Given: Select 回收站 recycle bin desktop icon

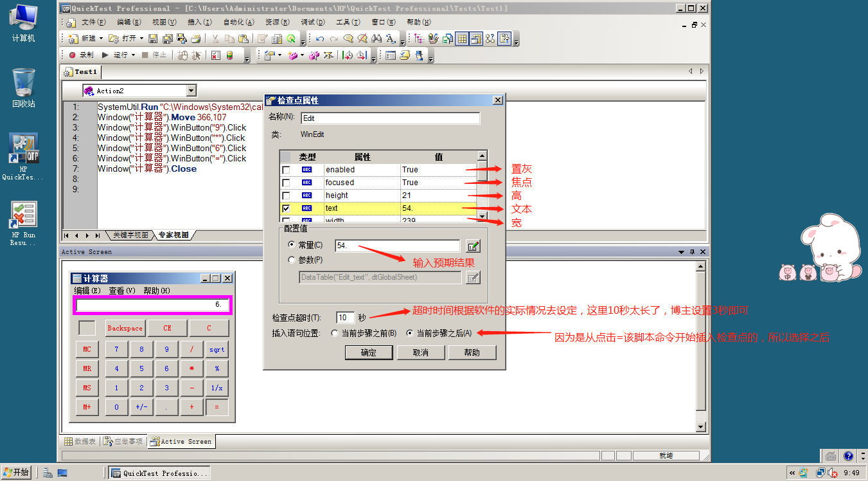Looking at the screenshot, I should 24,88.
